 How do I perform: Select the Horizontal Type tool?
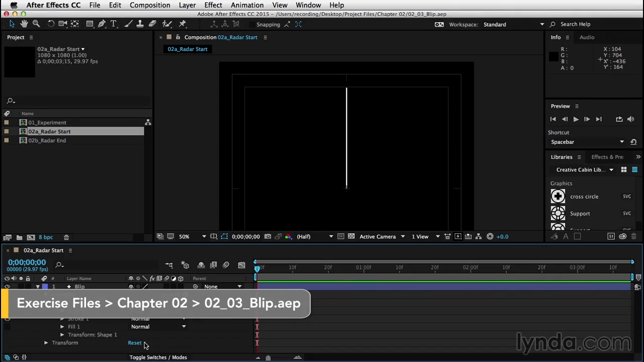(114, 24)
